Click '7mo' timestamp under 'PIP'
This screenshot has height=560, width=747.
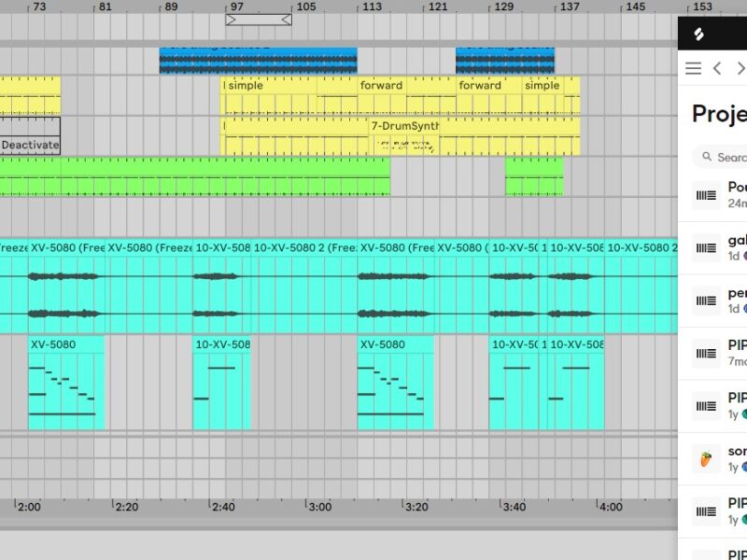[738, 361]
